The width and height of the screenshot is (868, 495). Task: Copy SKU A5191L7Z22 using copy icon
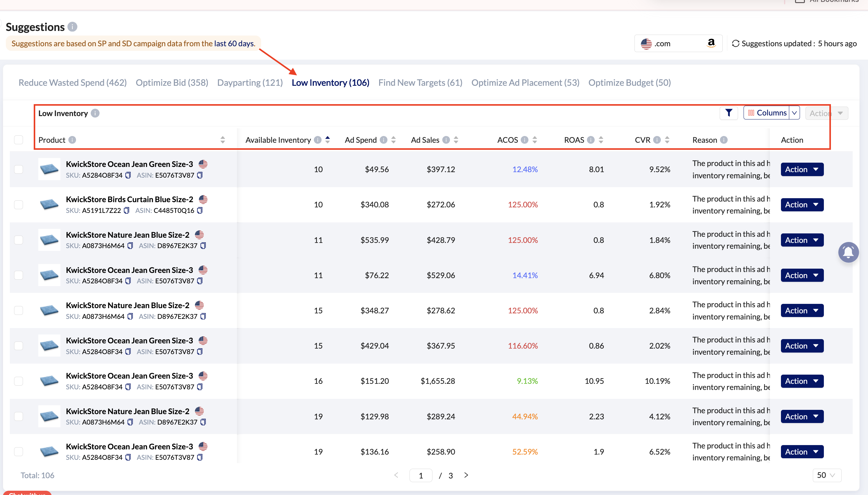click(x=127, y=210)
